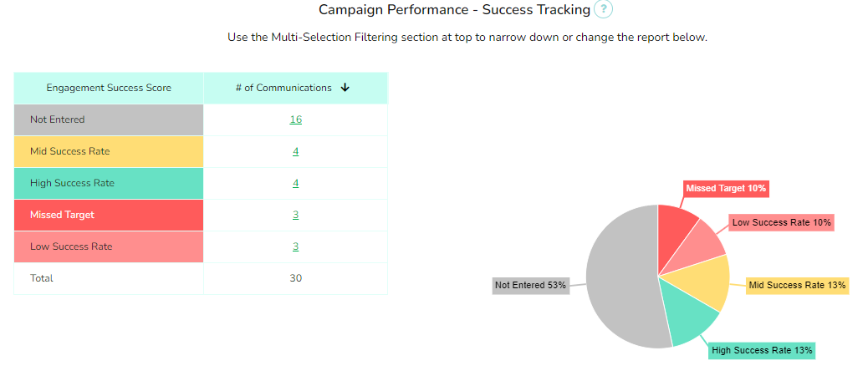Select the teal High Success Rate row label
This screenshot has width=868, height=386.
click(x=109, y=183)
